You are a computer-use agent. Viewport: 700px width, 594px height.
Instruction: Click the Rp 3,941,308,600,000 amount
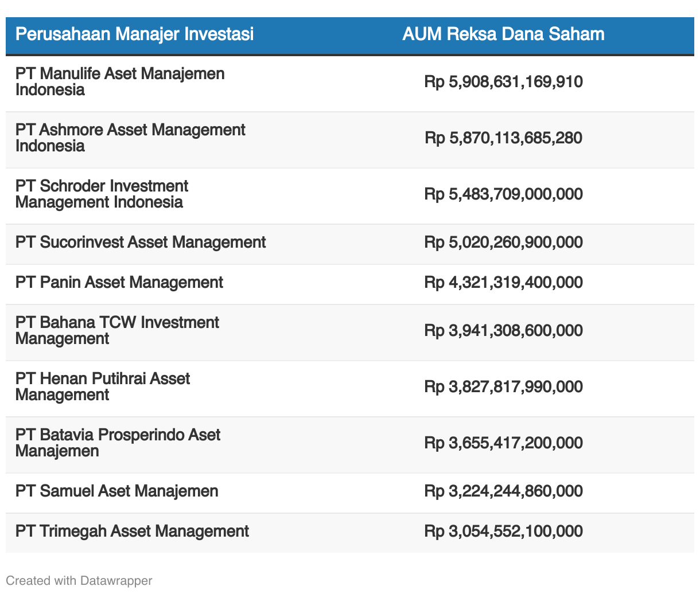tap(503, 331)
